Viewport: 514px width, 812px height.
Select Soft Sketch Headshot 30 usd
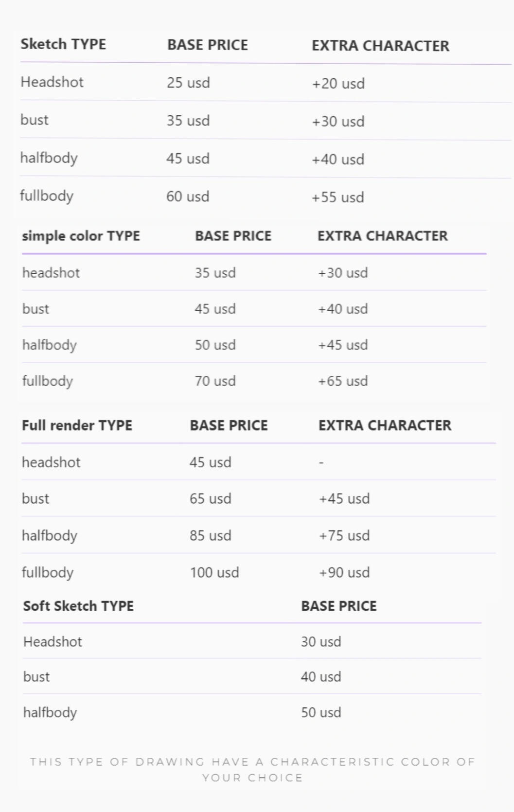click(321, 642)
